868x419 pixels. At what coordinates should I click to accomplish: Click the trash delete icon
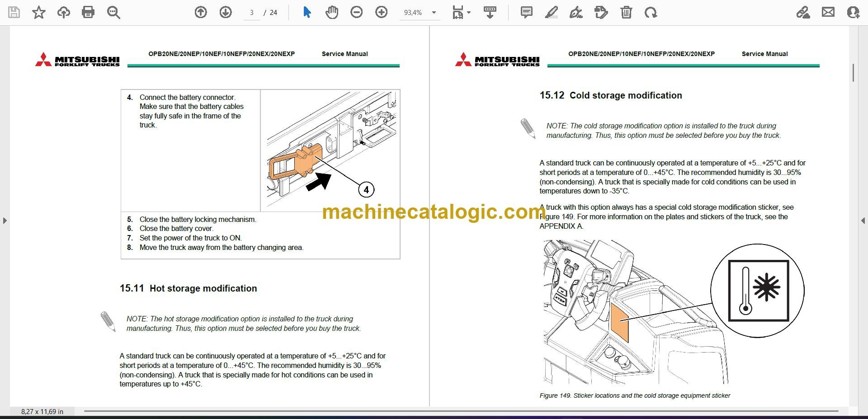[x=626, y=12]
